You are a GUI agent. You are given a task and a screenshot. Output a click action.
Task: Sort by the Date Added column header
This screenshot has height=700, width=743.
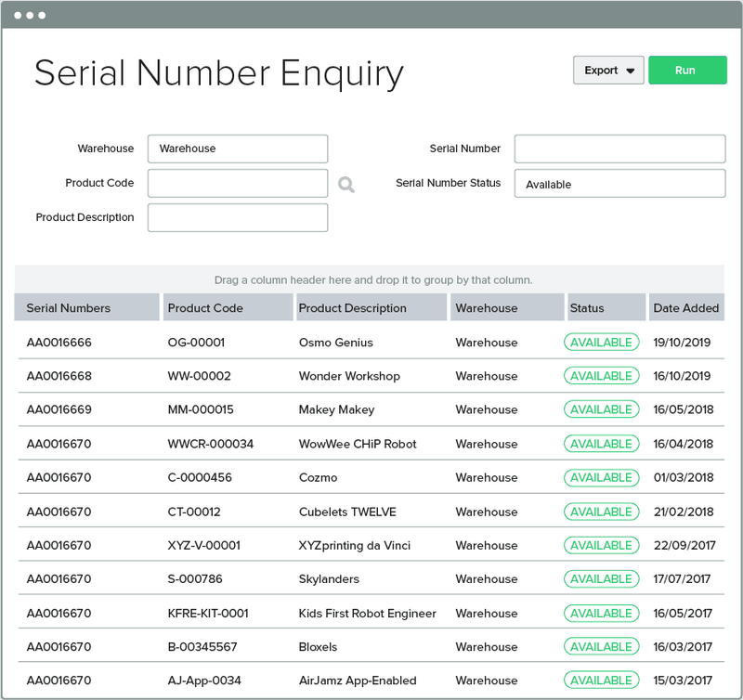click(x=686, y=307)
